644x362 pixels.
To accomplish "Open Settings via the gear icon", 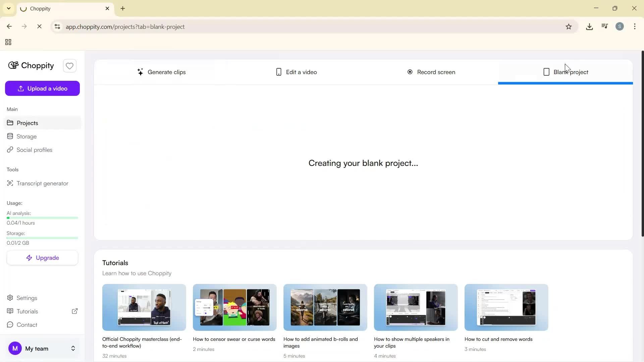I will point(10,298).
